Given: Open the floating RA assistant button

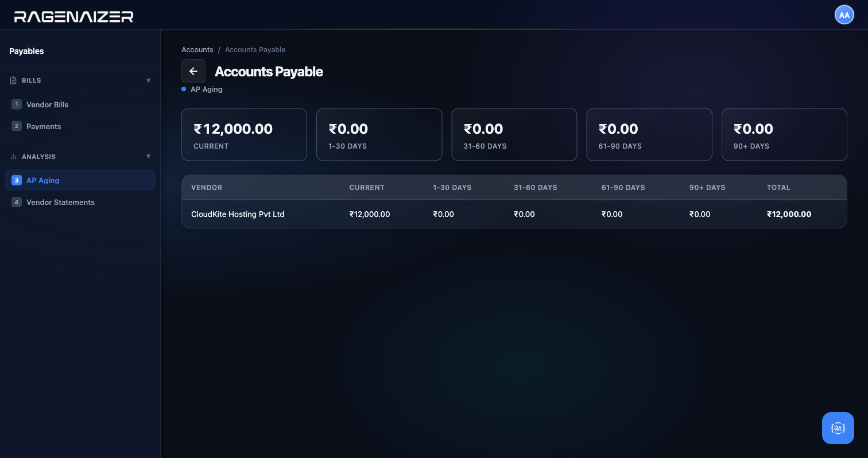Looking at the screenshot, I should tap(838, 428).
